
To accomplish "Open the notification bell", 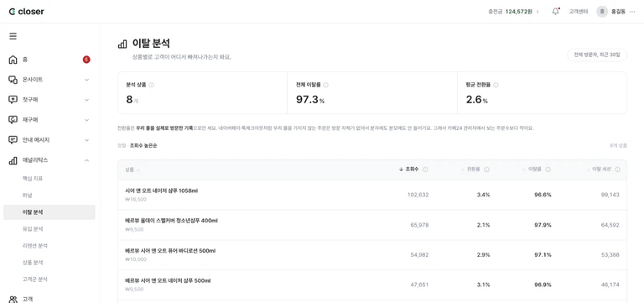I will [x=555, y=12].
